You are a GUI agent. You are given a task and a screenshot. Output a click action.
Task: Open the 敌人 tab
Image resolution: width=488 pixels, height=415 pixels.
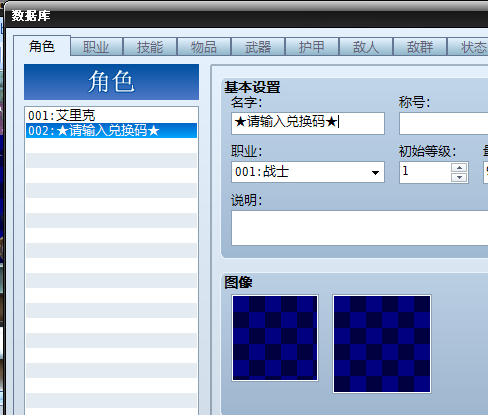click(x=366, y=47)
